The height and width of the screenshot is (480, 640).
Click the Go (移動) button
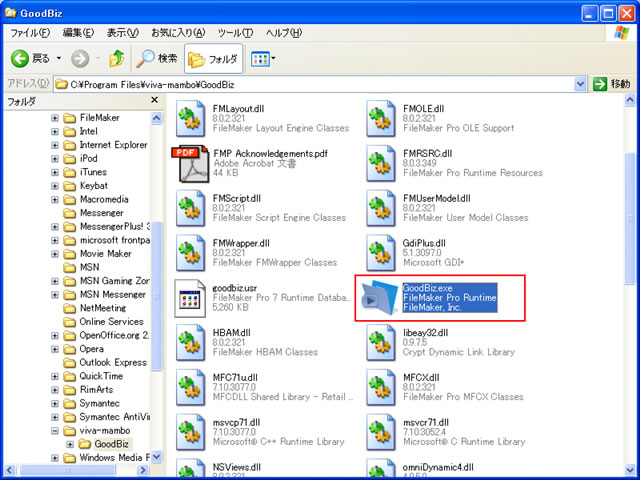click(x=612, y=84)
